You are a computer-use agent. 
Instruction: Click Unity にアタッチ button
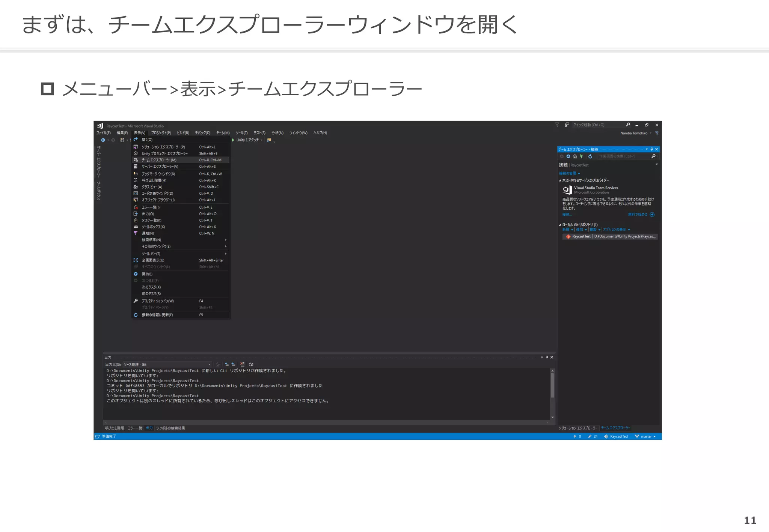click(x=247, y=140)
